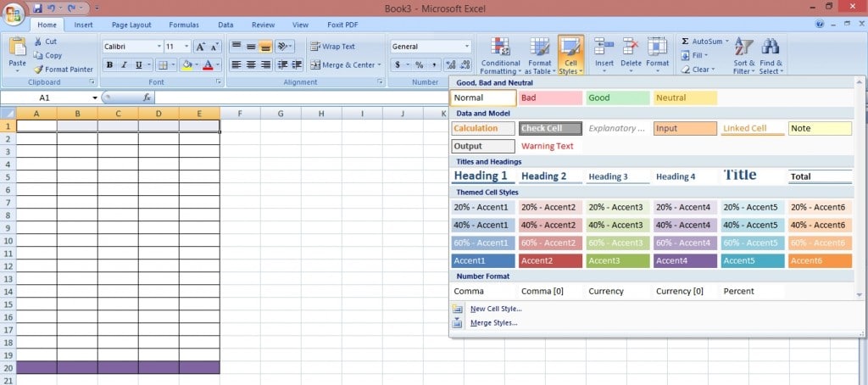
Task: Open the Format cells menu
Action: point(657,55)
